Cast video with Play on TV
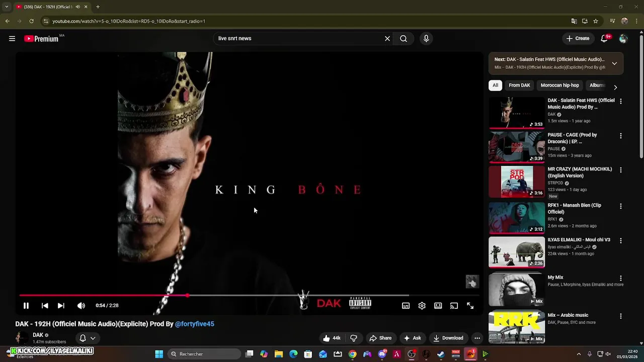The image size is (644, 362). click(x=454, y=306)
